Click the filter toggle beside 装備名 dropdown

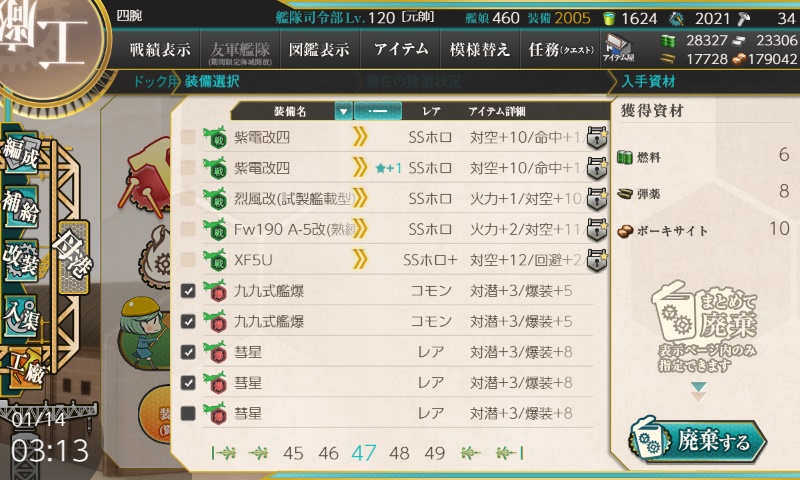click(x=378, y=111)
